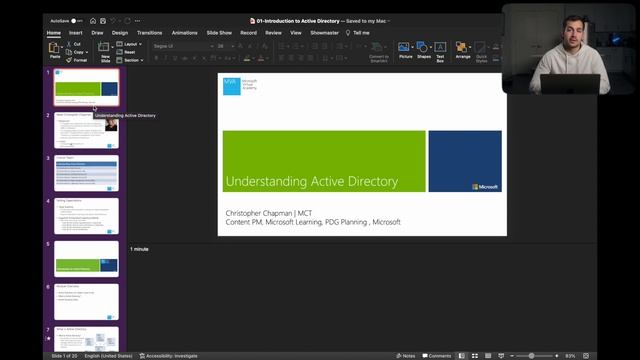Click the Undo arrow icon
The width and height of the screenshot is (640, 360).
coord(113,21)
